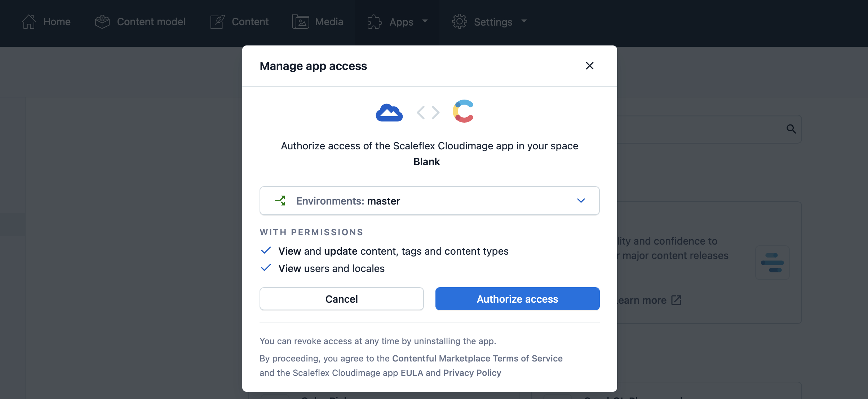Click the Content pencil icon

tap(217, 22)
